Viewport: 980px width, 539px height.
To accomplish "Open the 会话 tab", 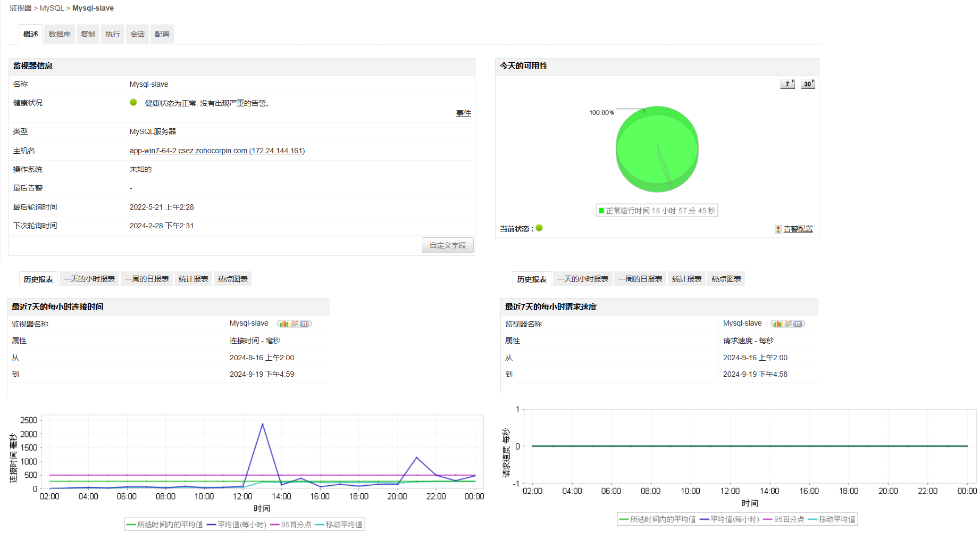I will (x=138, y=34).
